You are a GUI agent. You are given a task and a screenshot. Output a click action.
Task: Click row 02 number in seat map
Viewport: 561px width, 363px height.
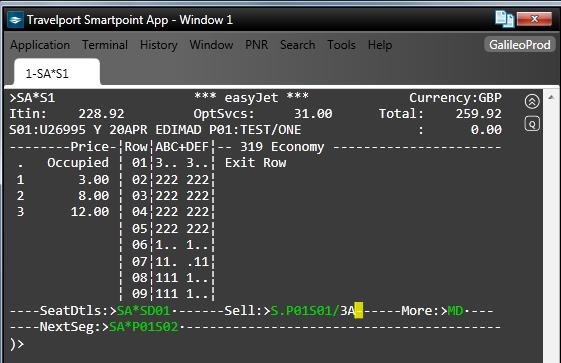tap(140, 180)
